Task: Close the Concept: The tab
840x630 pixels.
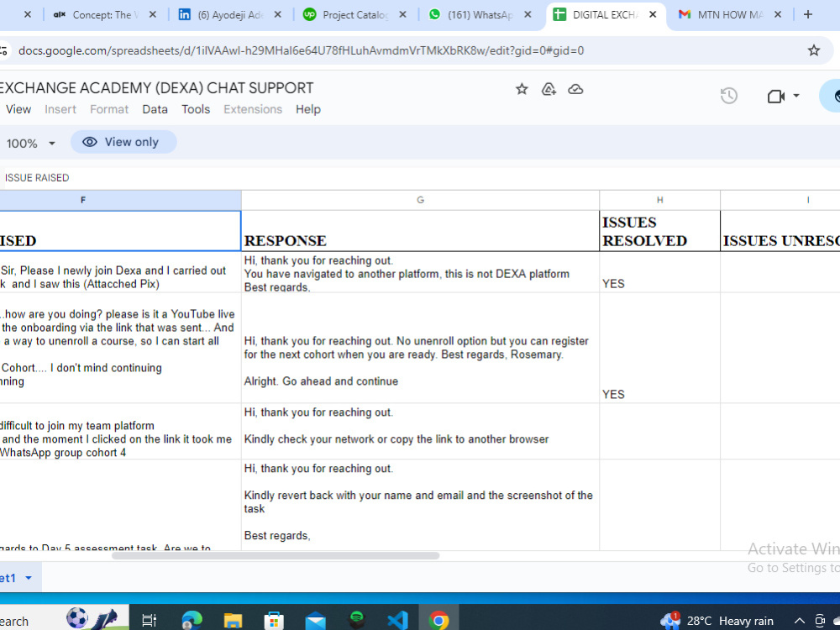Action: point(153,14)
